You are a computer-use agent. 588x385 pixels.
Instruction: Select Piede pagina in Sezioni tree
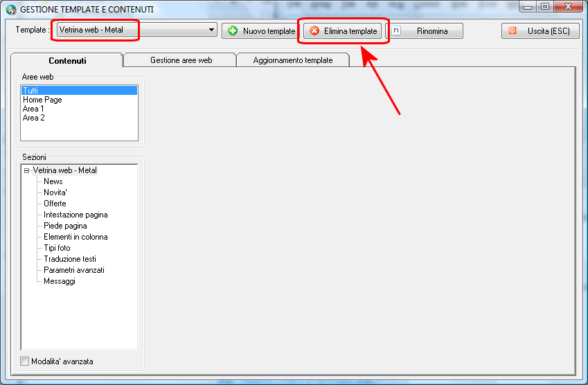65,226
